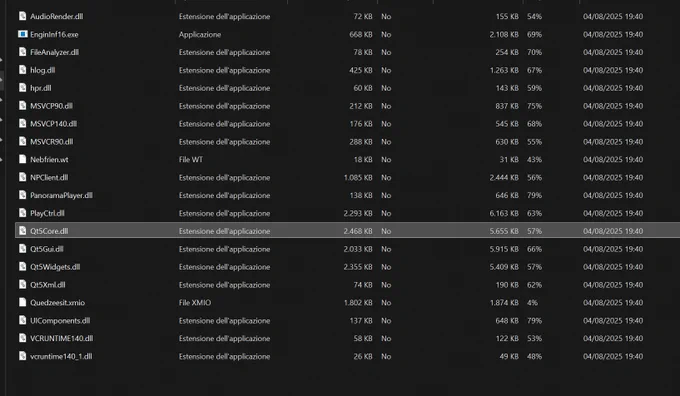Click the 1.802 KB size of Quedzeesit.xmio
Image resolution: width=680 pixels, height=396 pixels.
click(x=358, y=303)
